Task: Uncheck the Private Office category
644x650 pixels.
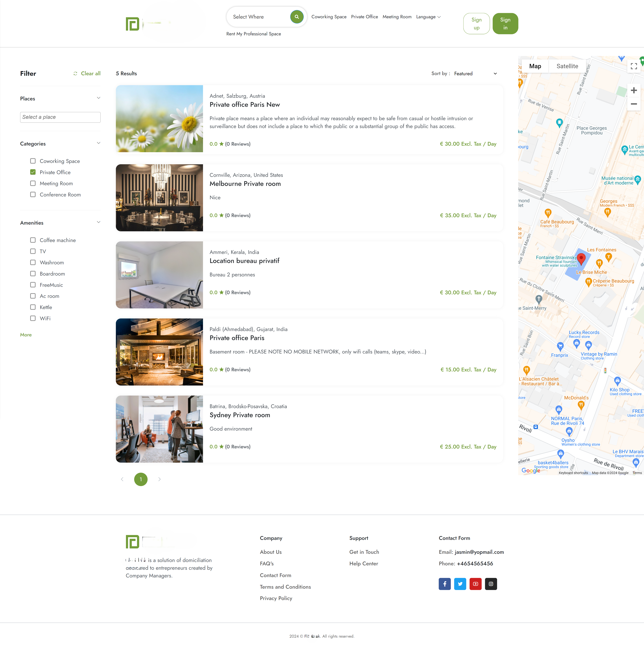Action: [33, 172]
